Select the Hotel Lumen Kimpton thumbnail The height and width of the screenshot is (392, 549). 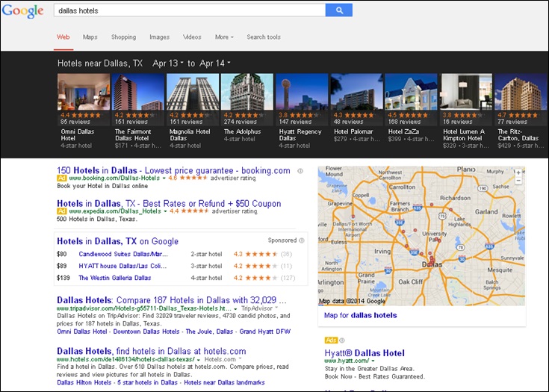tap(465, 92)
